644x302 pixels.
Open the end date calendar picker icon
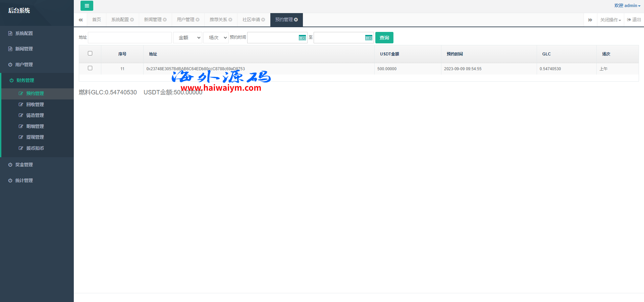coord(369,38)
